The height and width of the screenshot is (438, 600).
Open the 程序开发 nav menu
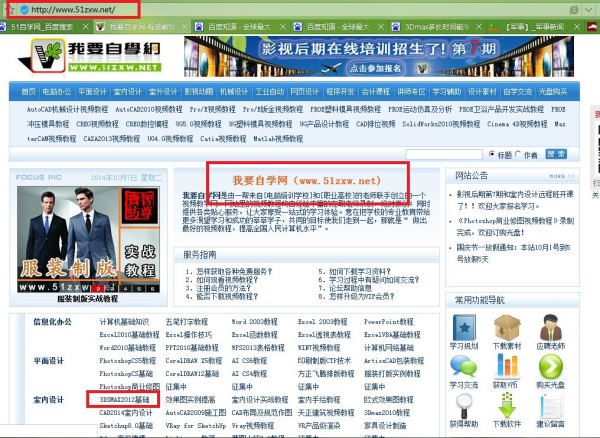[340, 91]
